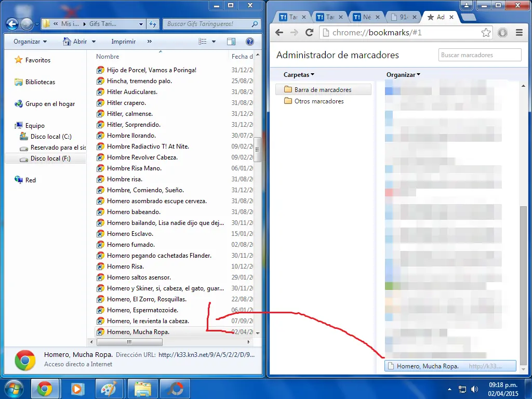
Task: Go back in Chrome
Action: [x=279, y=33]
